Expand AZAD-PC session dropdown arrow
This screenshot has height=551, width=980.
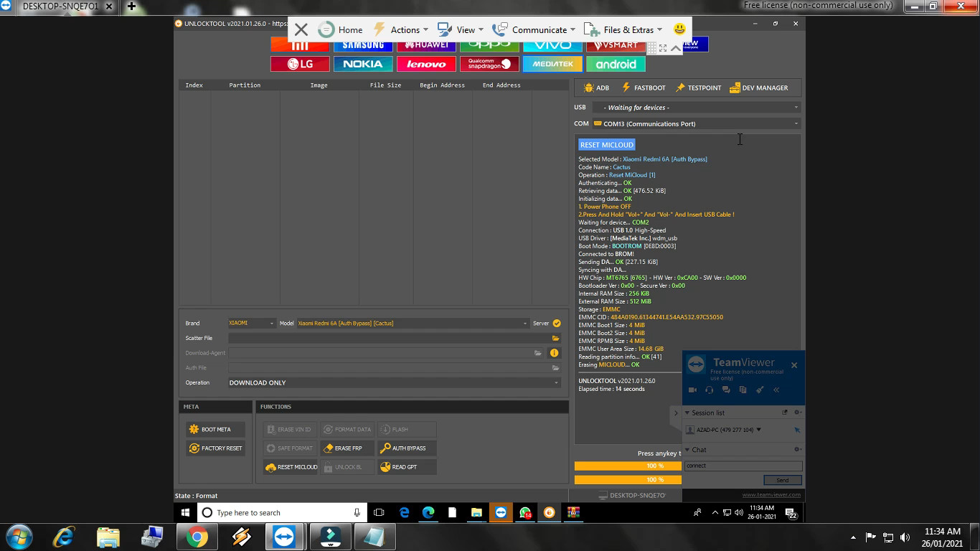pyautogui.click(x=758, y=430)
